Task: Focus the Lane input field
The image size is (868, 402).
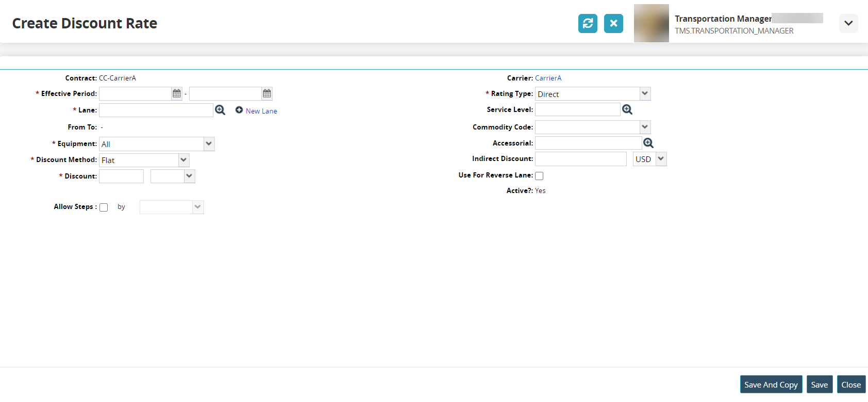Action: pyautogui.click(x=156, y=110)
